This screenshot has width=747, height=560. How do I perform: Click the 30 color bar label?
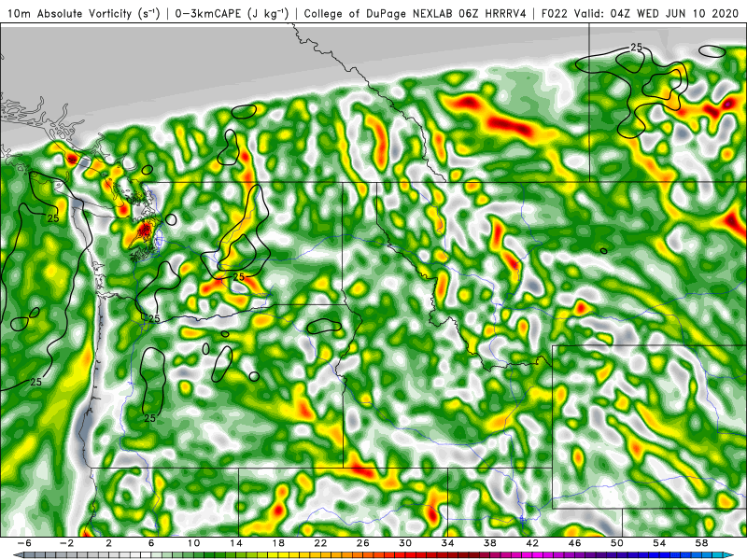(405, 543)
